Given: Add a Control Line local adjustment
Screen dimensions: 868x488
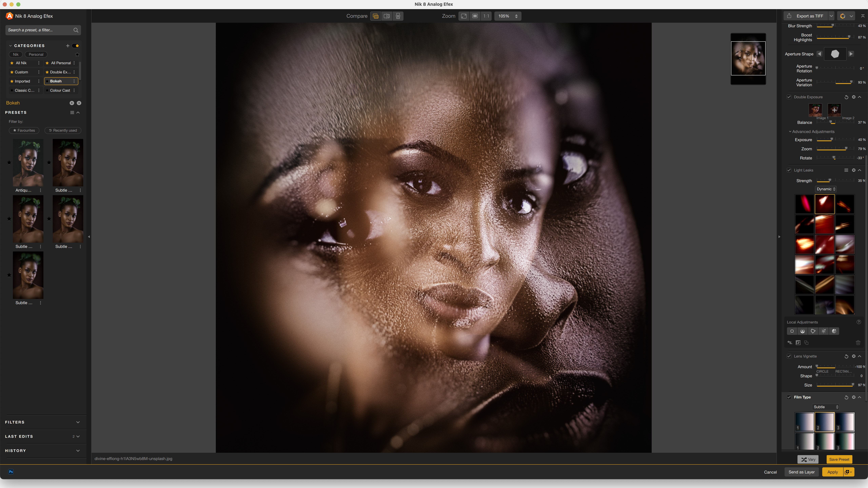Looking at the screenshot, I should (803, 331).
